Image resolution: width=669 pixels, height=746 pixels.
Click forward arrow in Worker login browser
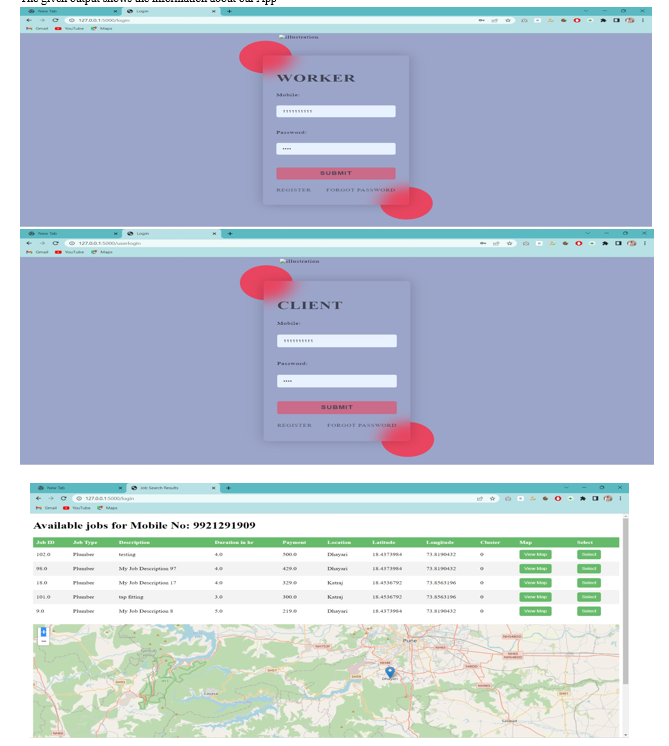point(42,20)
